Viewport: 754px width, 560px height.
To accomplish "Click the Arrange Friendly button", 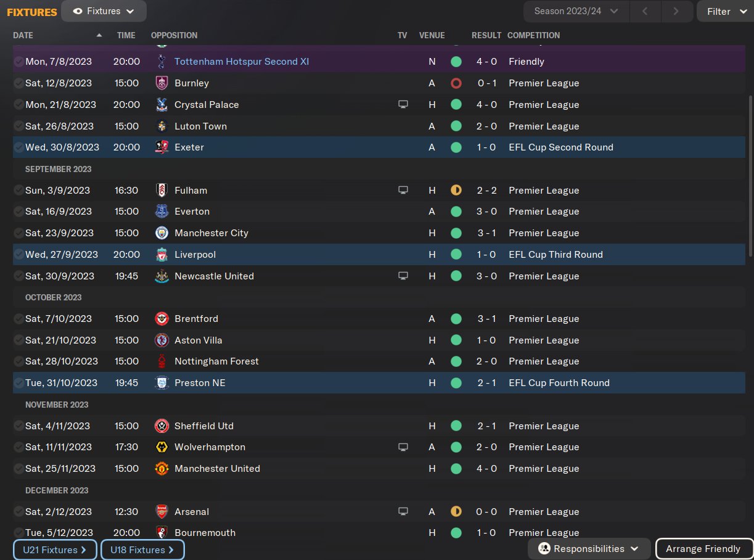I will point(703,549).
